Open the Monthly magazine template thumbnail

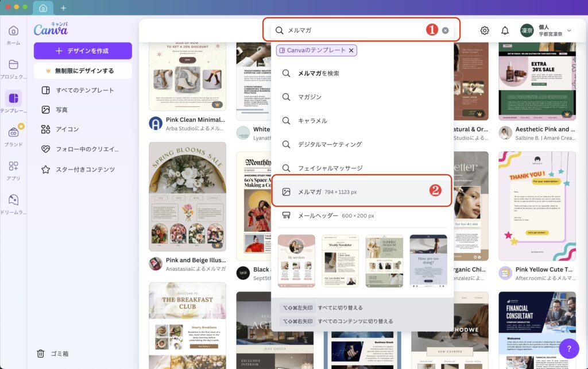[254, 206]
